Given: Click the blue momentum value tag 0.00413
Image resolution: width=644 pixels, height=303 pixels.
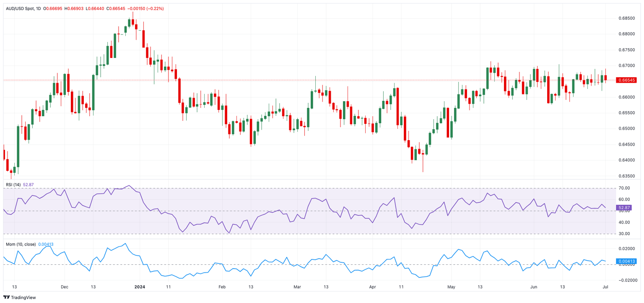Looking at the screenshot, I should coord(626,261).
